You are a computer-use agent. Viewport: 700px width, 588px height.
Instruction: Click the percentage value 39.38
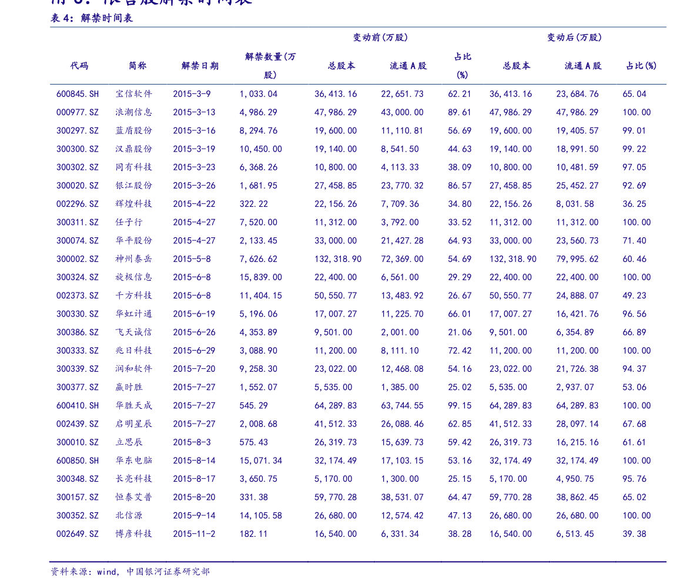[x=634, y=534]
